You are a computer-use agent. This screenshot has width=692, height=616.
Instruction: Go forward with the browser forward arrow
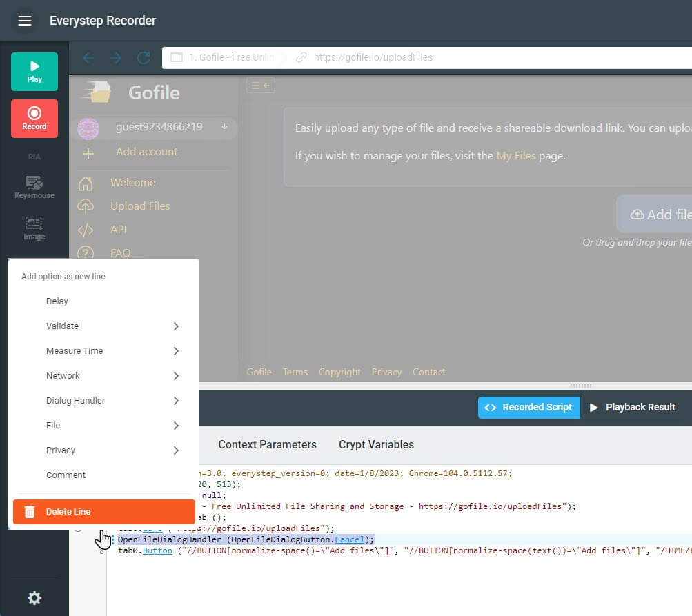pos(116,58)
